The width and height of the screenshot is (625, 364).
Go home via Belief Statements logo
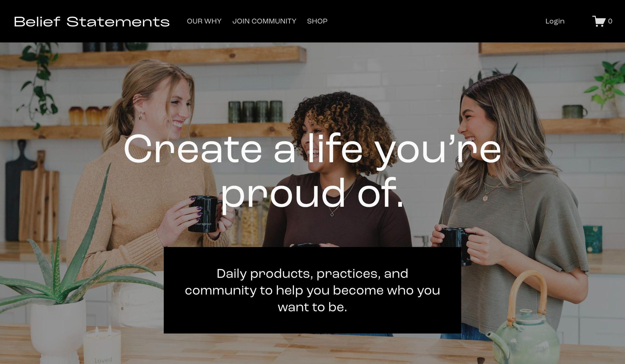(x=92, y=22)
